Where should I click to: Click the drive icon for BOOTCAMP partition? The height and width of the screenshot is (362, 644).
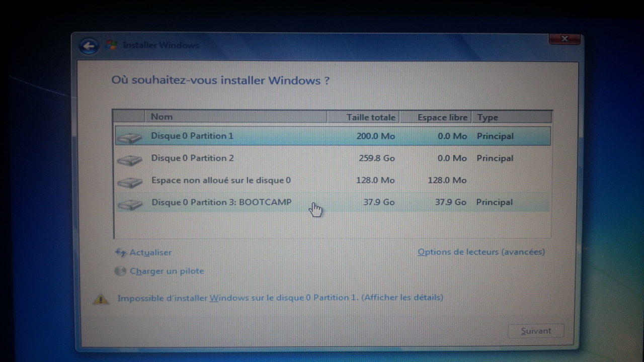[129, 204]
